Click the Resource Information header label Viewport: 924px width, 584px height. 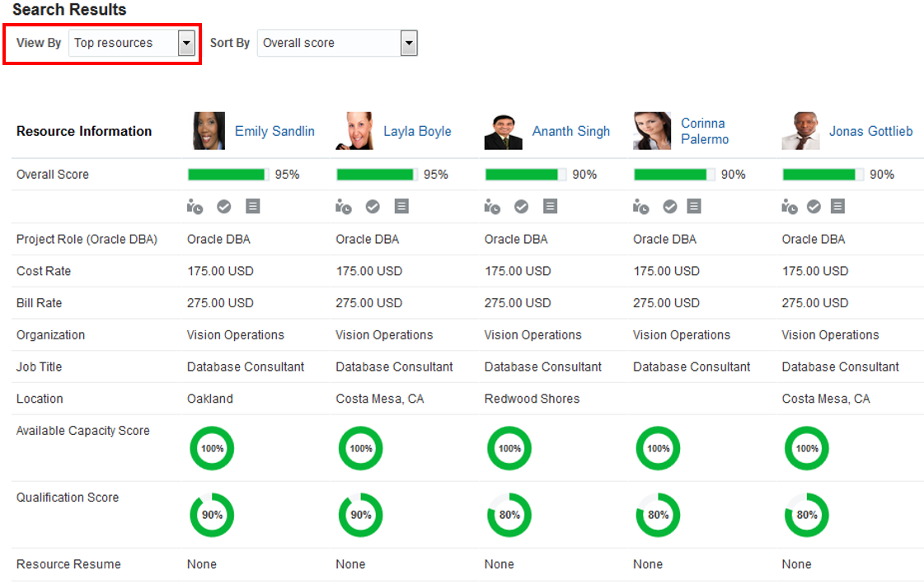tap(84, 131)
